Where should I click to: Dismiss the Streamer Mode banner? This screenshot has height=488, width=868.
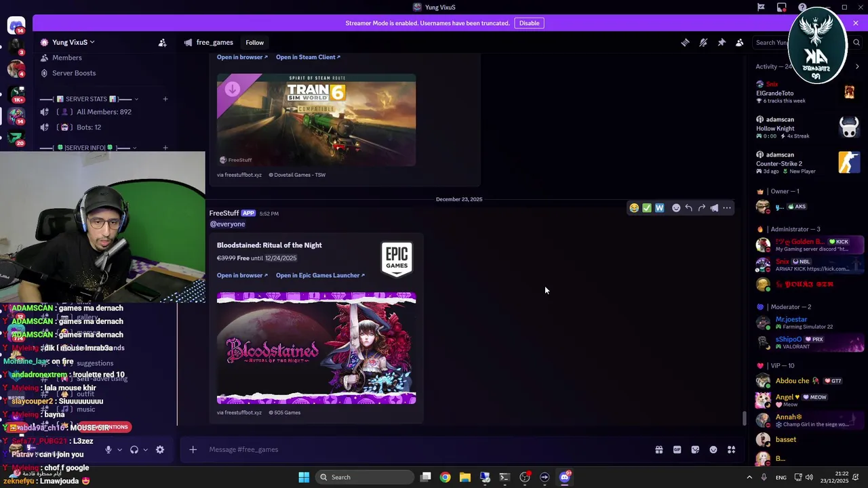(856, 23)
